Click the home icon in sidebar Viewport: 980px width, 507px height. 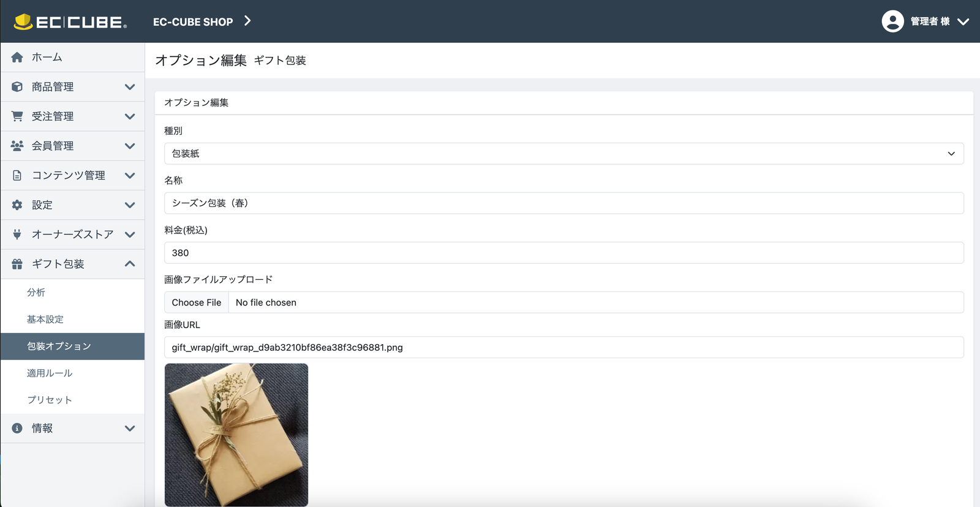point(17,58)
